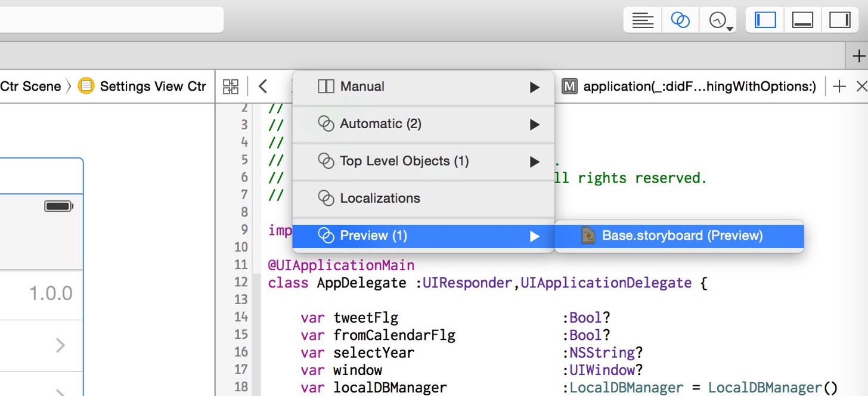This screenshot has height=396, width=868.
Task: Click the version 1.0.0 table cell
Action: 41,294
